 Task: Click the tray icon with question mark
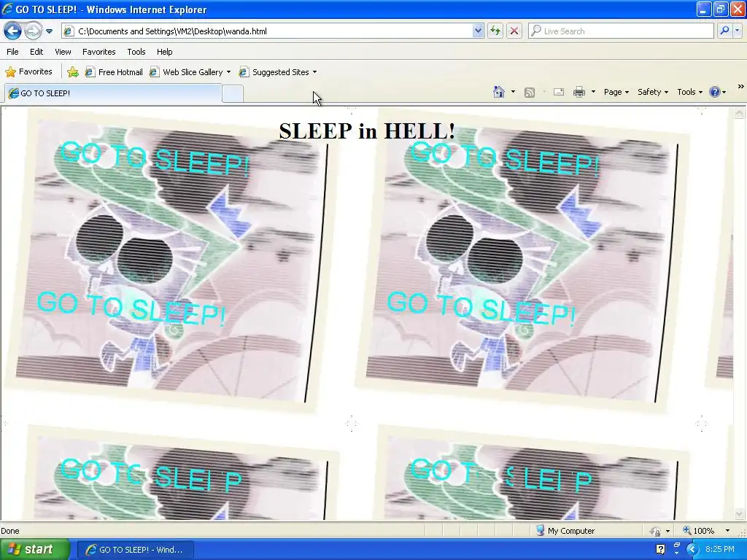coord(660,549)
